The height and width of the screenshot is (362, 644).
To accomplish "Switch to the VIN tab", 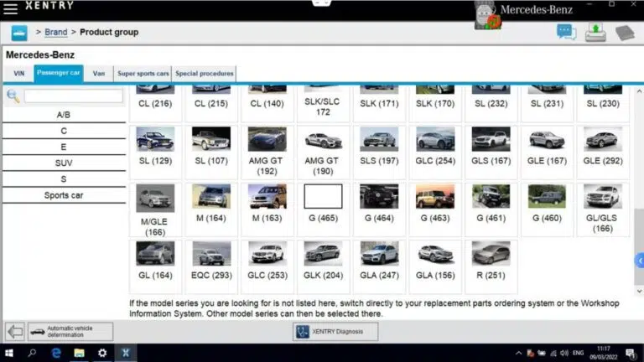I will tap(18, 74).
